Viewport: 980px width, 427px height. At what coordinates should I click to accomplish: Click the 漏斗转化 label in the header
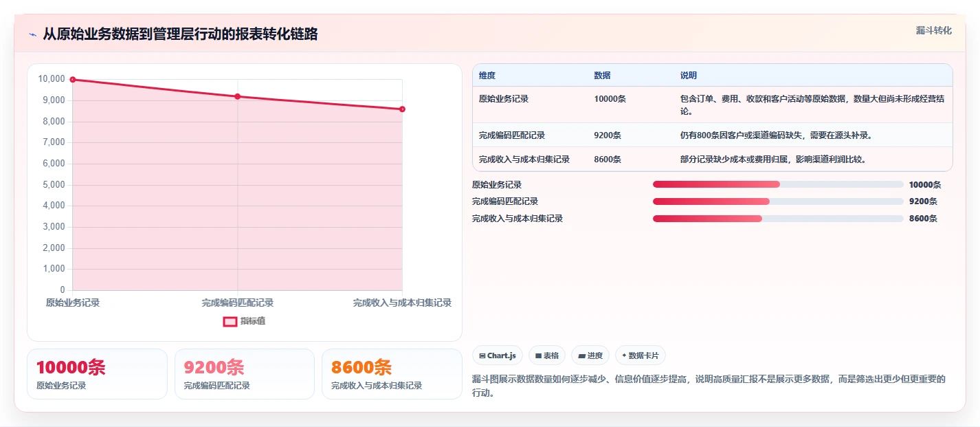(934, 30)
